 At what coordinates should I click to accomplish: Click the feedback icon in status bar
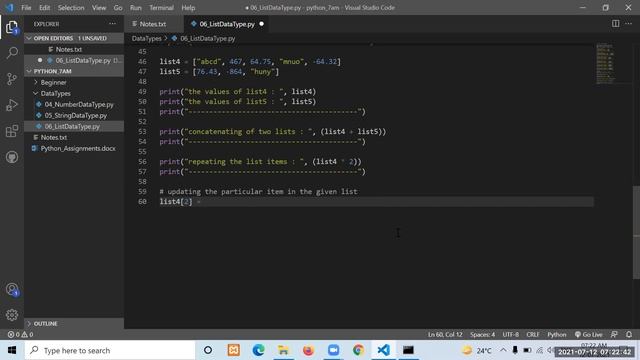tap(614, 334)
